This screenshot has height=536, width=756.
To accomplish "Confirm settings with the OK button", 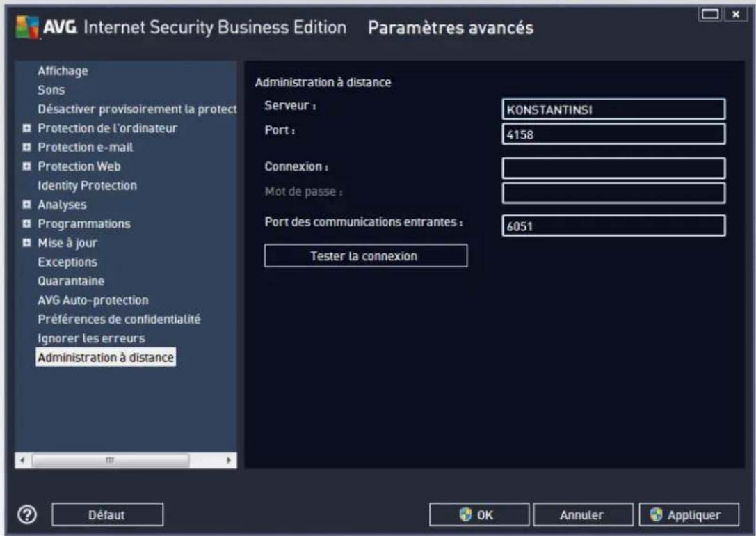I will [x=478, y=515].
